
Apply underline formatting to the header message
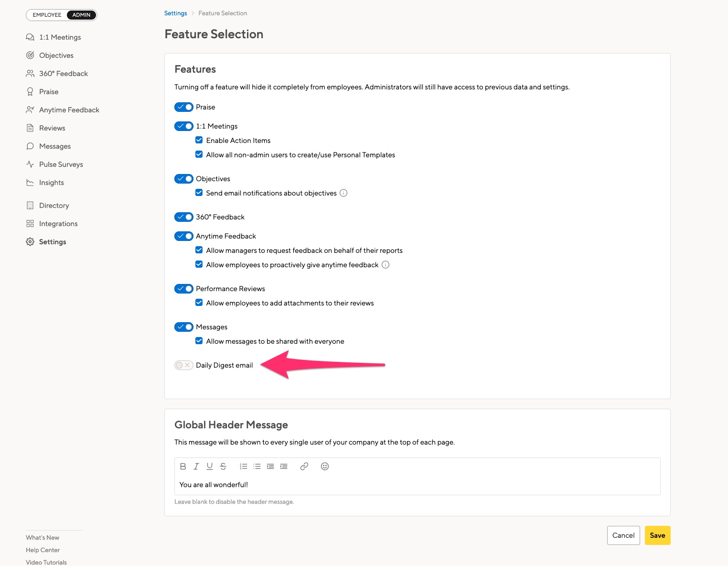coord(209,466)
